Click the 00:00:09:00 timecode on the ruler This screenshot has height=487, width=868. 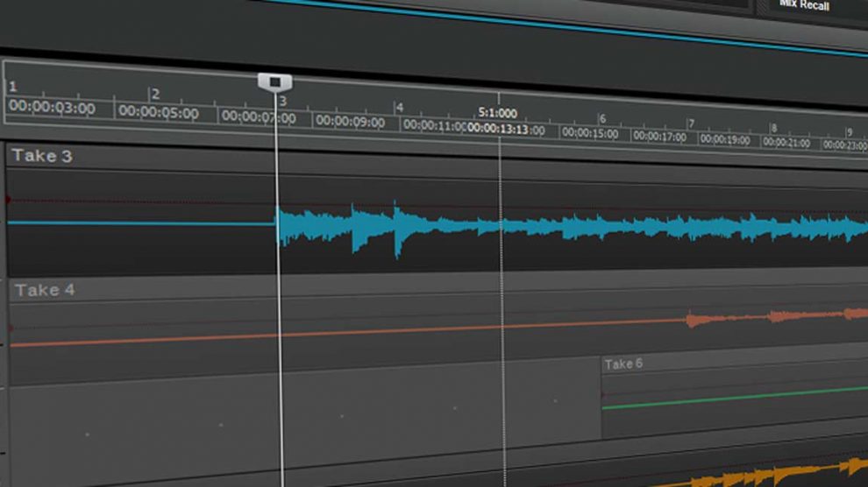[351, 121]
